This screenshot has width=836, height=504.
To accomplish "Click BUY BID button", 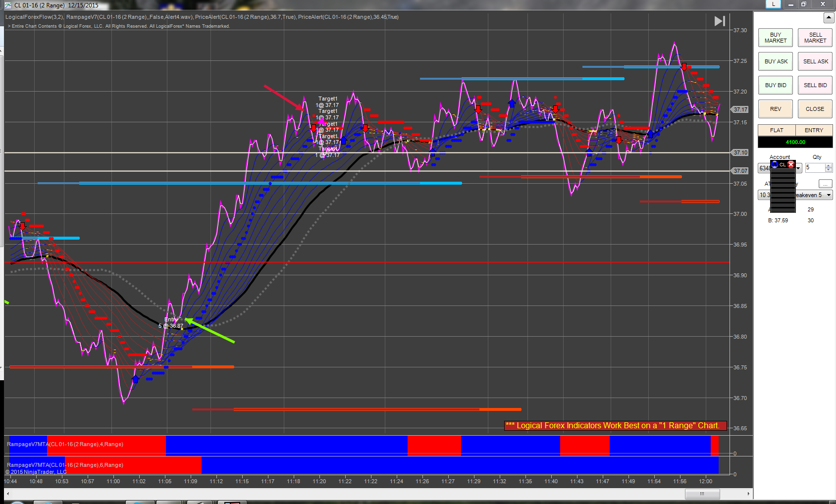I will click(776, 85).
